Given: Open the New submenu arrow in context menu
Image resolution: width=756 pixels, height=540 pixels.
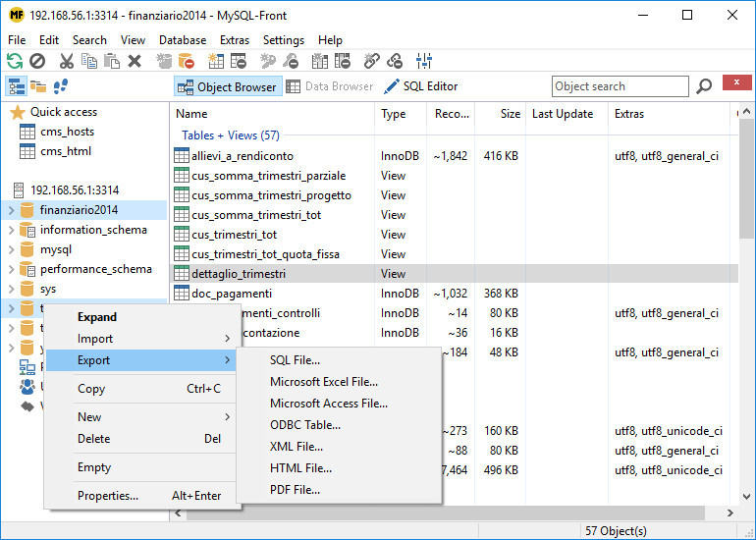Looking at the screenshot, I should pyautogui.click(x=227, y=416).
